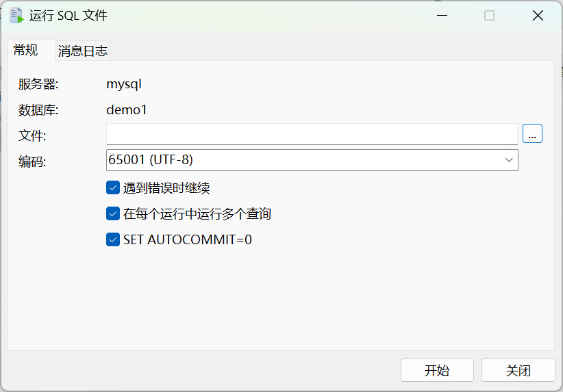This screenshot has height=392, width=563.
Task: Click the 文件 label
Action: [32, 135]
